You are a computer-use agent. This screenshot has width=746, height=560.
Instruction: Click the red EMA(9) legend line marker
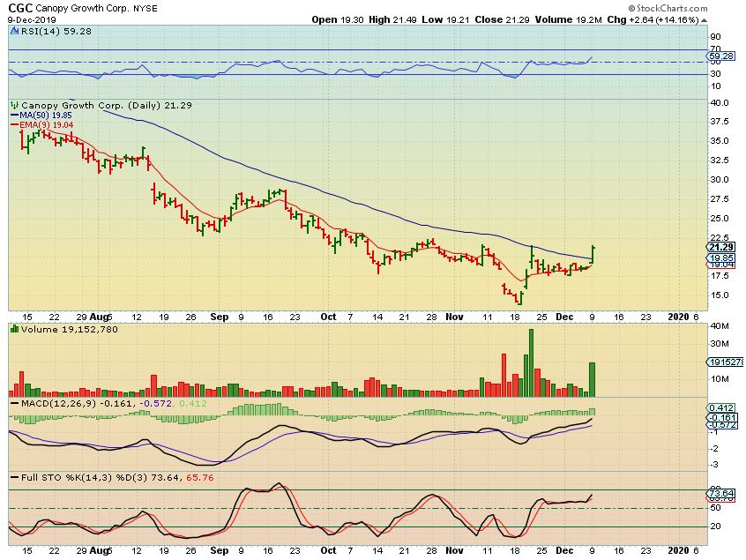point(14,124)
